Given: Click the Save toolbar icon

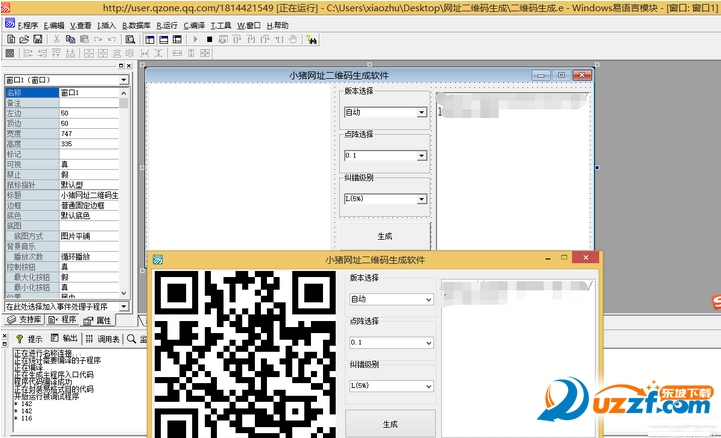Looking at the screenshot, I should coord(38,40).
